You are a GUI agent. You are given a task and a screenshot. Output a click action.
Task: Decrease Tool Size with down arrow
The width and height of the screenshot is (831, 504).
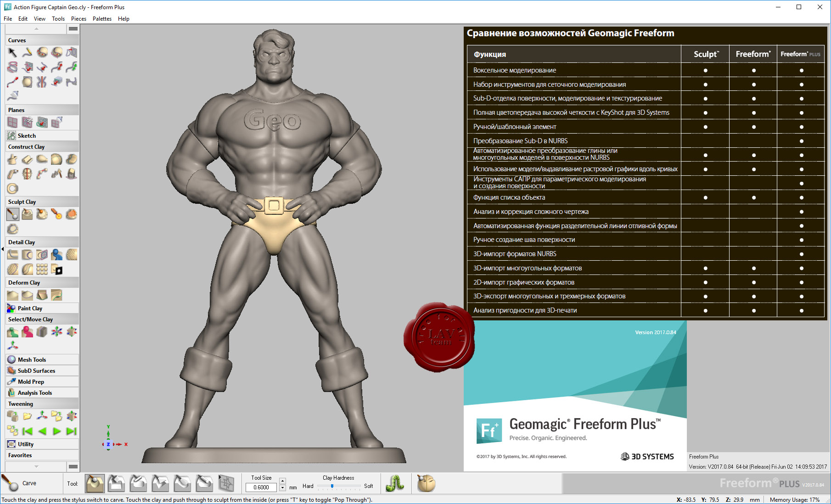pyautogui.click(x=282, y=487)
